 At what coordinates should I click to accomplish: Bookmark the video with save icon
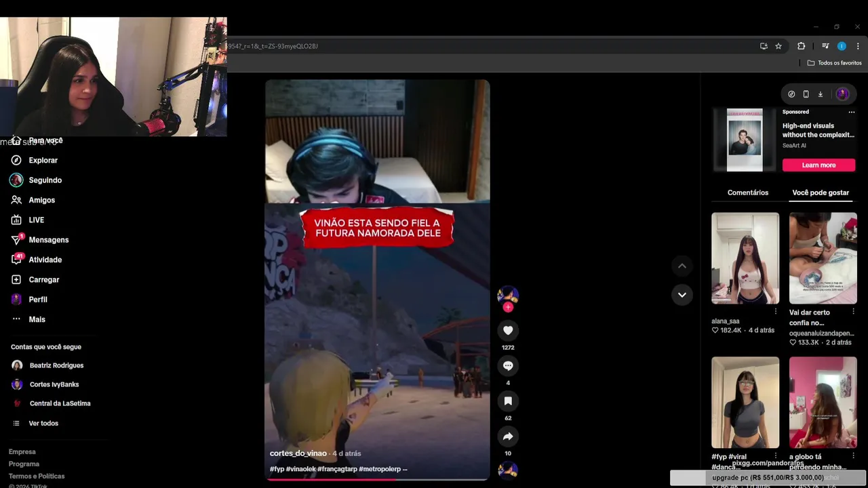point(508,401)
